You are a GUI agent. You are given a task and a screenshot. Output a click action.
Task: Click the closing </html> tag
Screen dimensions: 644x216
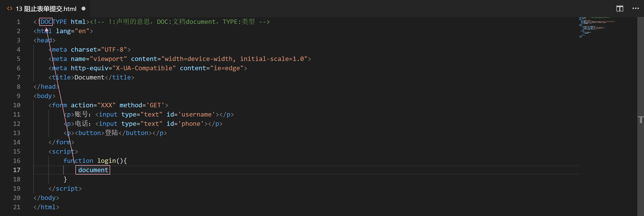[46, 207]
